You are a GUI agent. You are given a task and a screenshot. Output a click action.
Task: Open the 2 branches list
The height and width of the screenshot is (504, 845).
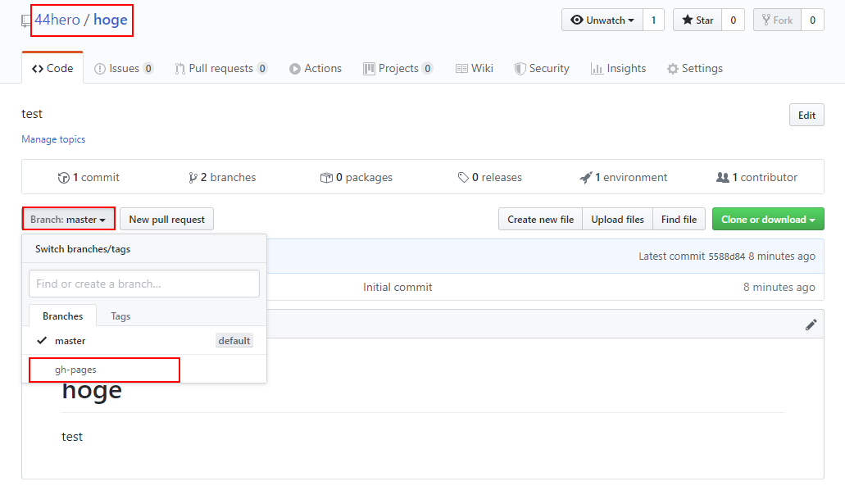point(222,177)
